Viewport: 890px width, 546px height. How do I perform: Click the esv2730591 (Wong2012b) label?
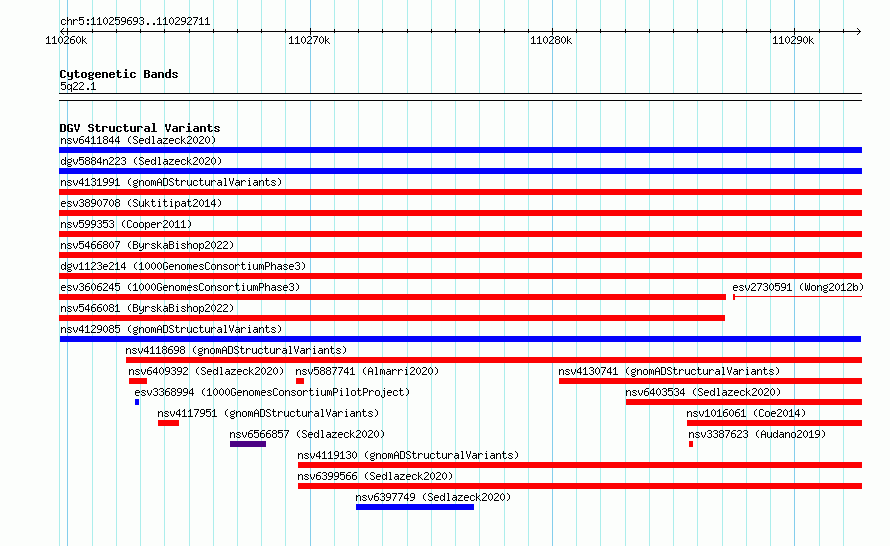tap(797, 287)
